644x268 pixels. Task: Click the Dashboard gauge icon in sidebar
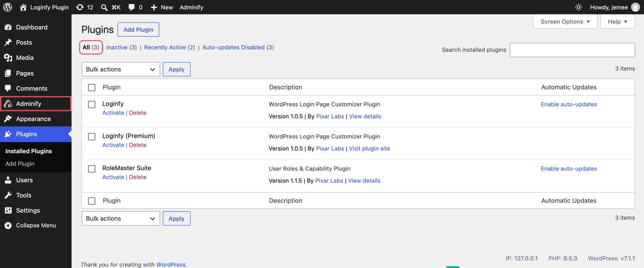8,27
